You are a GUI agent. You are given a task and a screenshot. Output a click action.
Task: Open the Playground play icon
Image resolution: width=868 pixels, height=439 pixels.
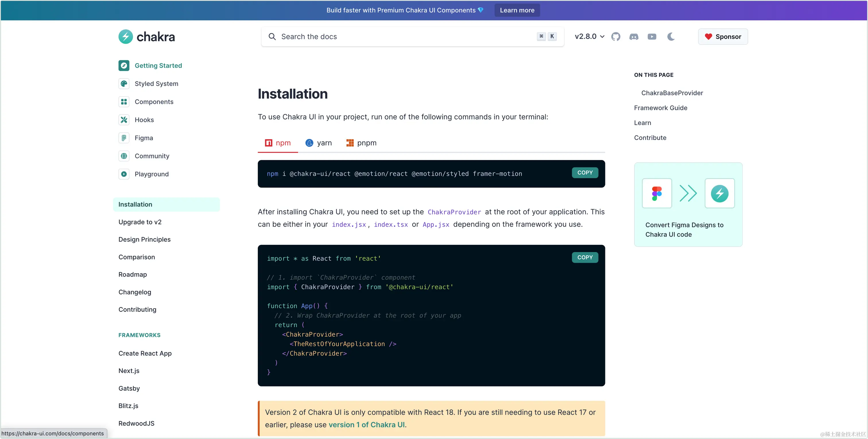(x=124, y=174)
